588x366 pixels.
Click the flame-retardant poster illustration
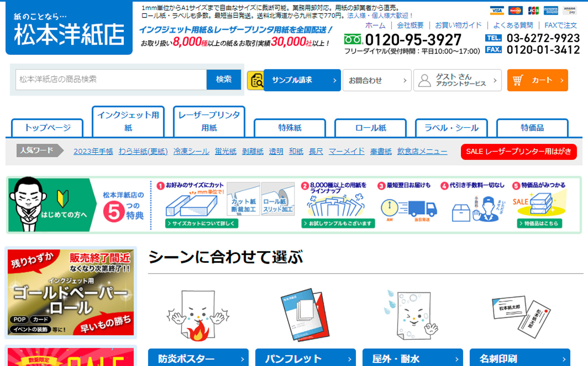point(198,315)
